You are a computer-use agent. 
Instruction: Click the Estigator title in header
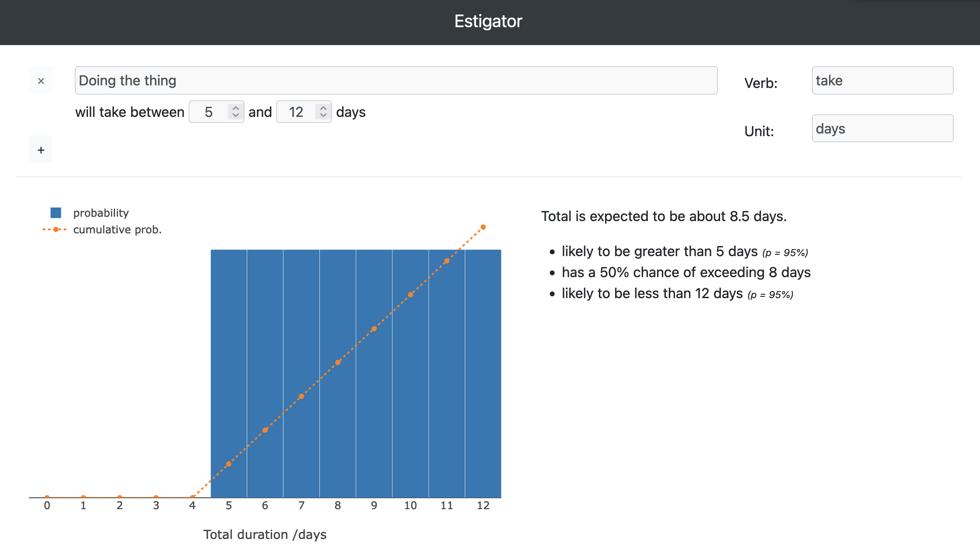tap(488, 21)
